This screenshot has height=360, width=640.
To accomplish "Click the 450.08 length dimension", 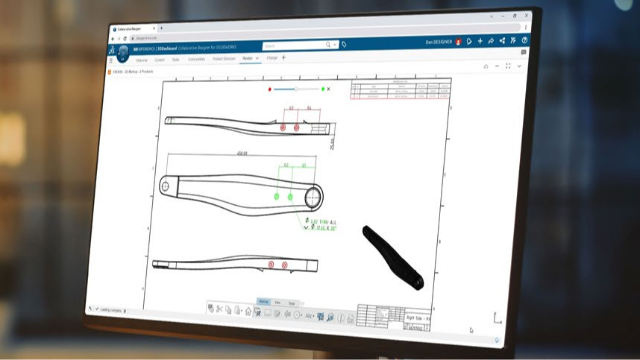I will [242, 153].
